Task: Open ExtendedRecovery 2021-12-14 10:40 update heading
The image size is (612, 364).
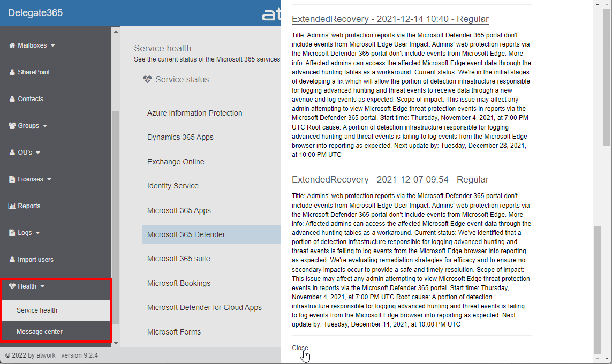Action: click(390, 19)
